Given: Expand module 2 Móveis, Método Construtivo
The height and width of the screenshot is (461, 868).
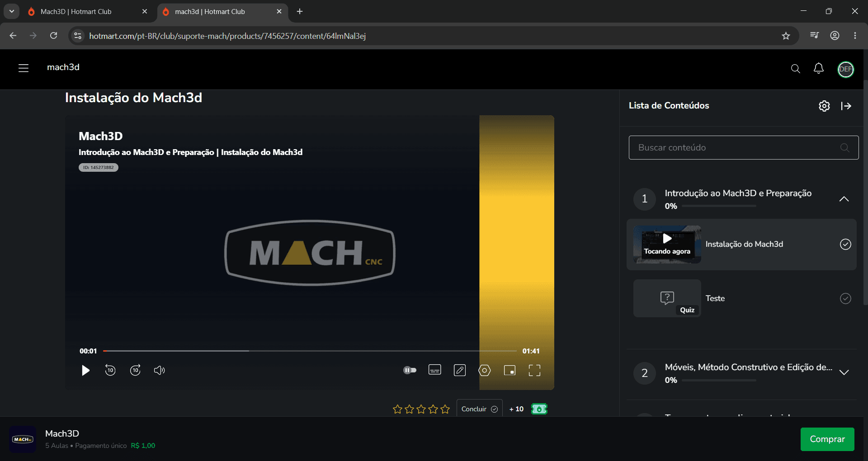Looking at the screenshot, I should pos(844,372).
